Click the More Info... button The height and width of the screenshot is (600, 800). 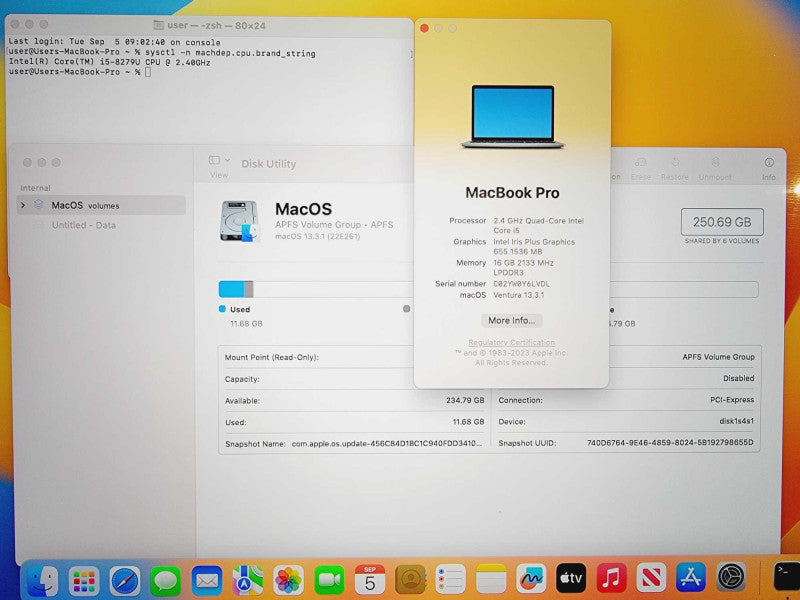click(x=511, y=320)
